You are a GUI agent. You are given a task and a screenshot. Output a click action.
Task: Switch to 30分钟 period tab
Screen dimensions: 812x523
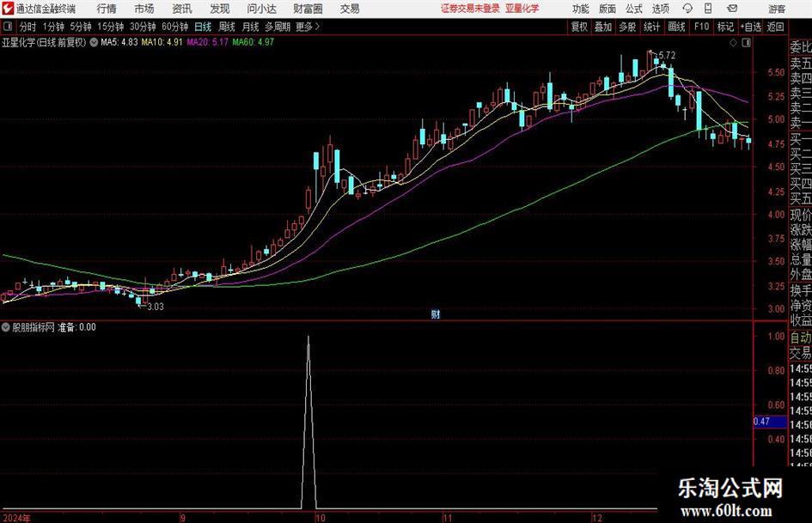pos(143,27)
